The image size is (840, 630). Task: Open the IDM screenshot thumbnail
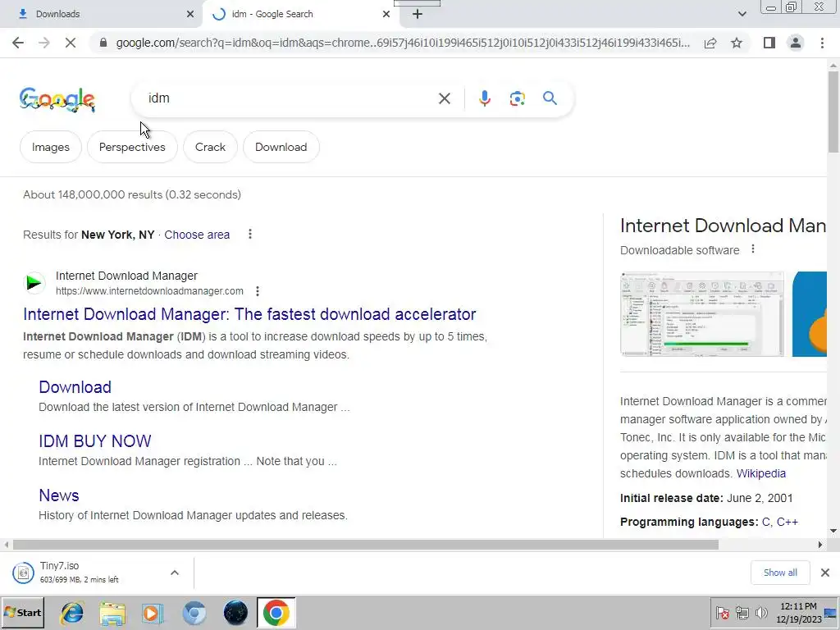point(702,314)
